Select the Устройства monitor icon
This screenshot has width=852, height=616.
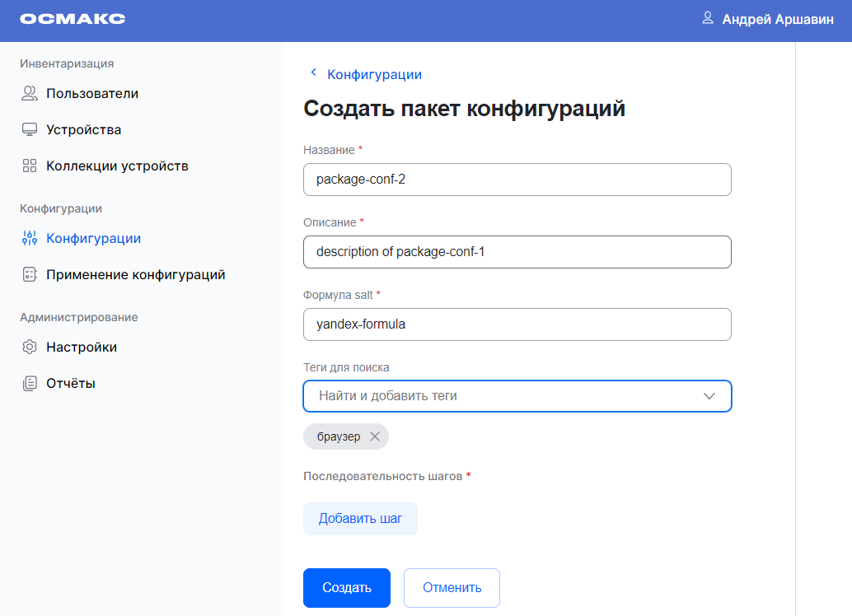(30, 129)
